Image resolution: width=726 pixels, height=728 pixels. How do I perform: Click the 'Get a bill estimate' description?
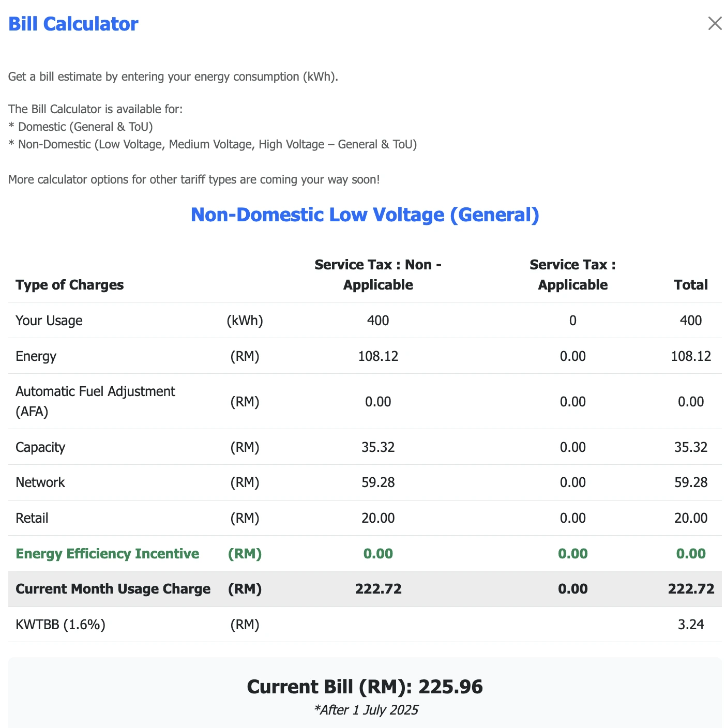click(x=173, y=77)
